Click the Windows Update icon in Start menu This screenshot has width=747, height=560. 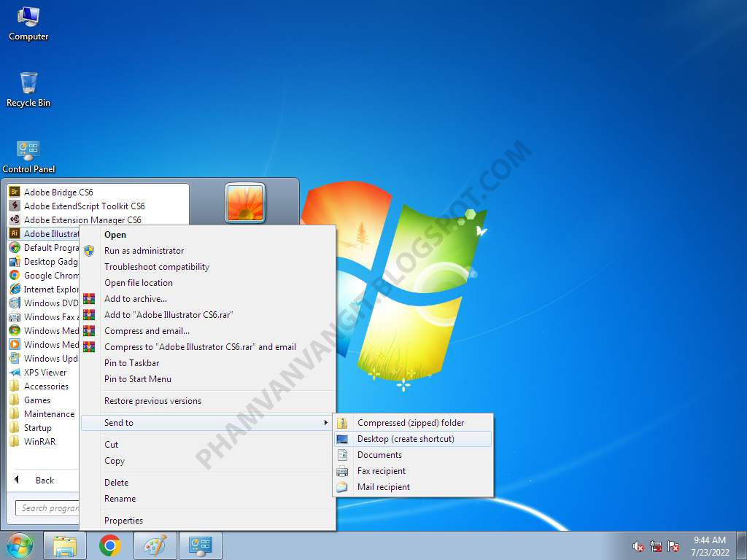(15, 358)
